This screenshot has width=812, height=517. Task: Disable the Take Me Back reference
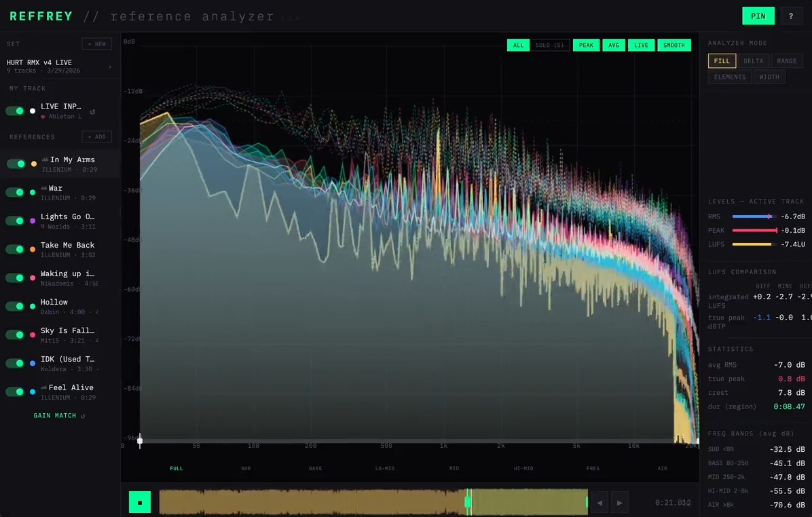tap(15, 249)
